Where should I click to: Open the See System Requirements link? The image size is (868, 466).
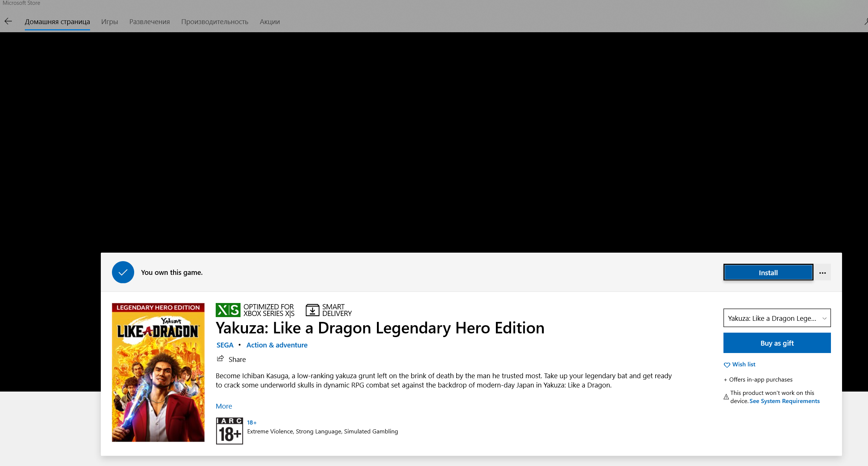pyautogui.click(x=784, y=401)
